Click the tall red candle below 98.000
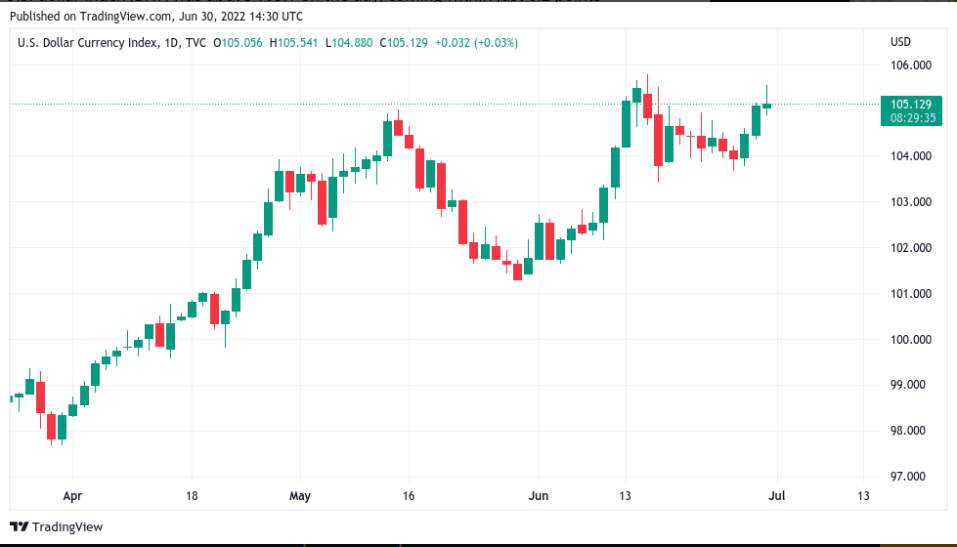 51,427
